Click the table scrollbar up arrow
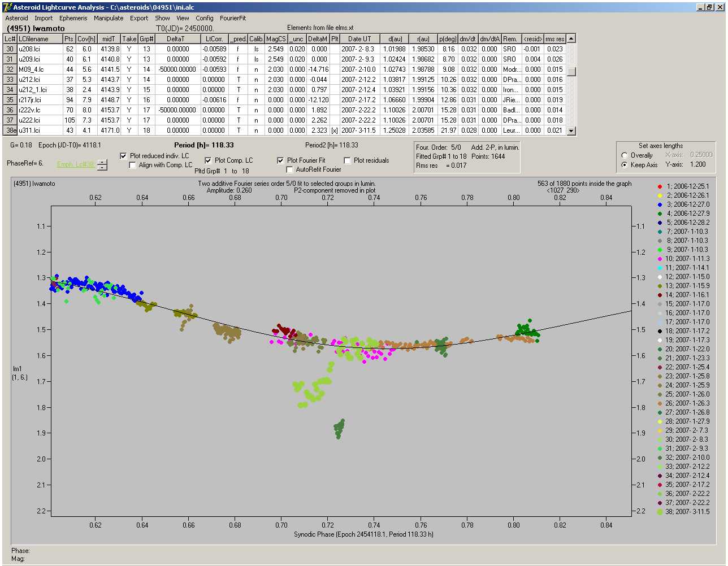 click(x=571, y=38)
